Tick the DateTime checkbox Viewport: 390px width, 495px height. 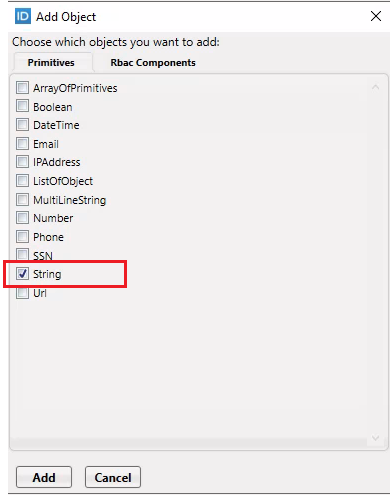pos(22,125)
